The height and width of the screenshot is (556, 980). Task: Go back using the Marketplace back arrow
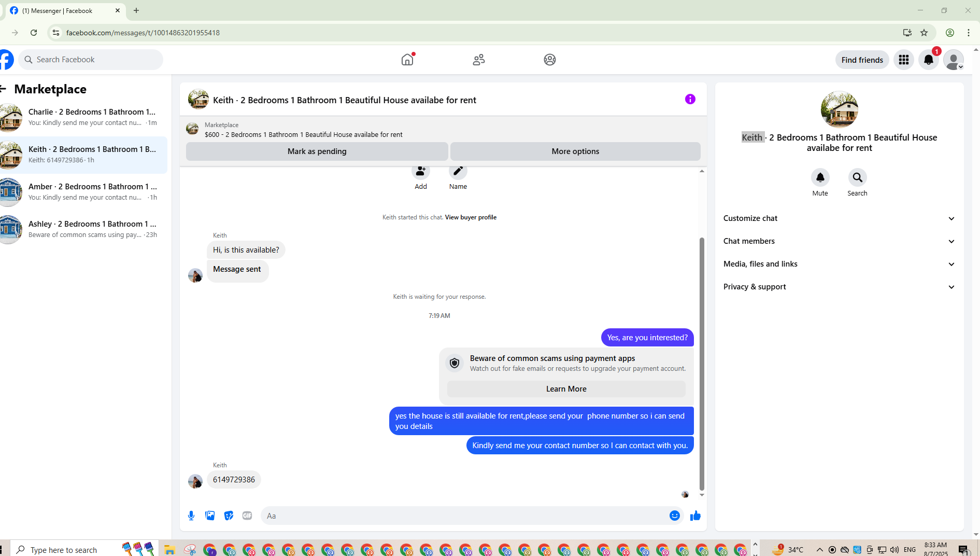coord(3,89)
